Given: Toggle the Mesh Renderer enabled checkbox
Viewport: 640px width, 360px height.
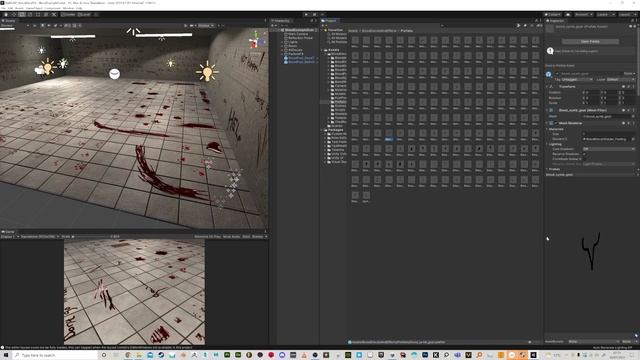Looking at the screenshot, I should point(556,123).
